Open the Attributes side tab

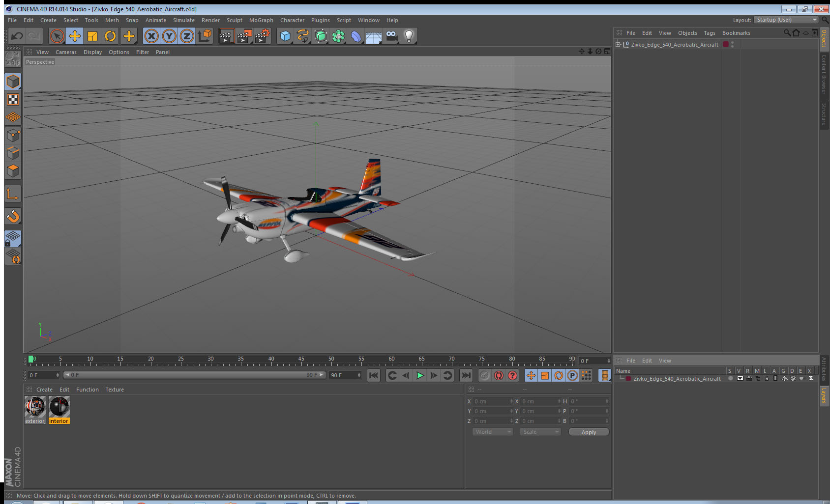coord(824,369)
